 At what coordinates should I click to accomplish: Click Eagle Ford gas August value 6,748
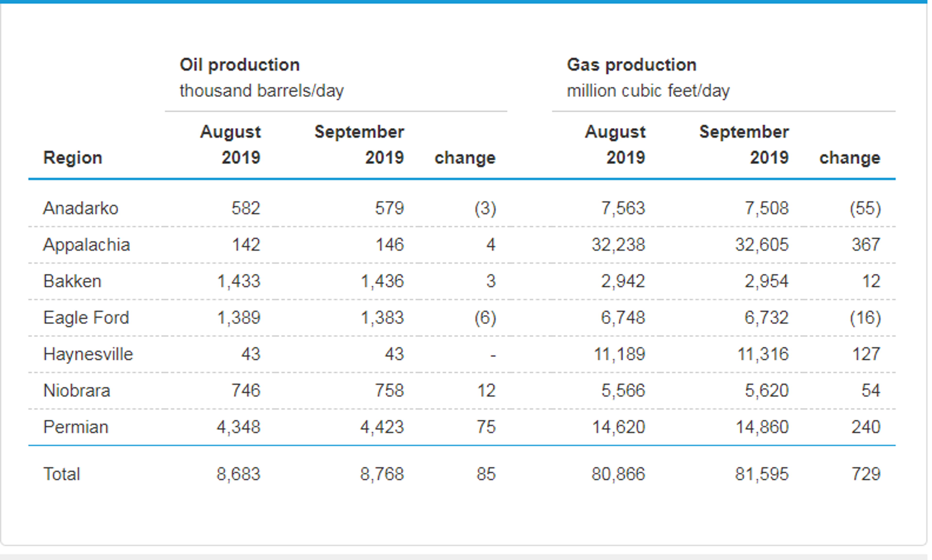click(623, 318)
